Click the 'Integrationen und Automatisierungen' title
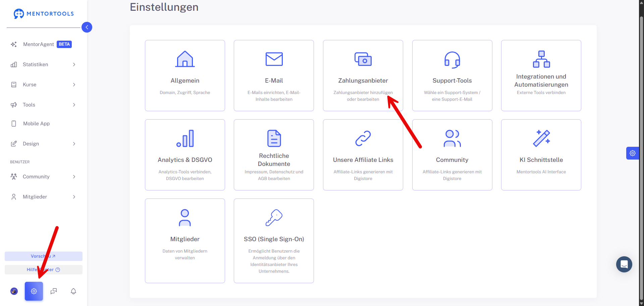Screen dimensions: 644x306 541,81
